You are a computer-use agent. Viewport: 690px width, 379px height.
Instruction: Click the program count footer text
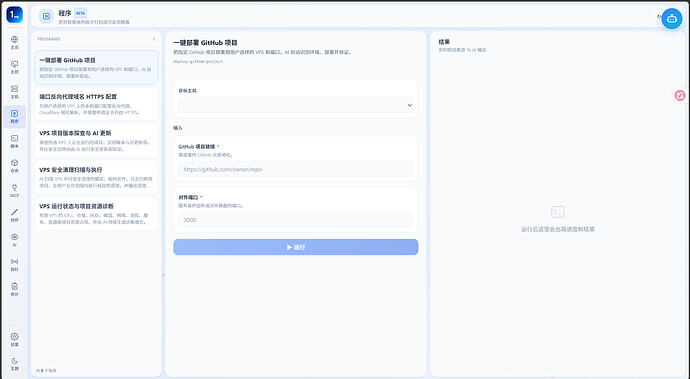47,371
